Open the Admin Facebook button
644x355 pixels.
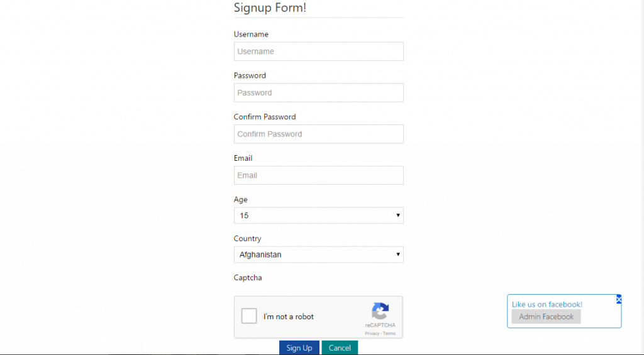(x=547, y=317)
